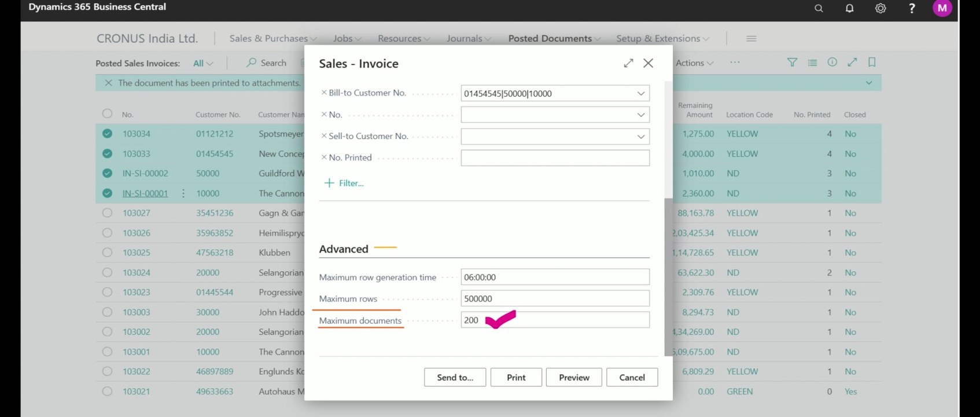Click the Maximum row generation time field
The height and width of the screenshot is (417, 980).
555,277
